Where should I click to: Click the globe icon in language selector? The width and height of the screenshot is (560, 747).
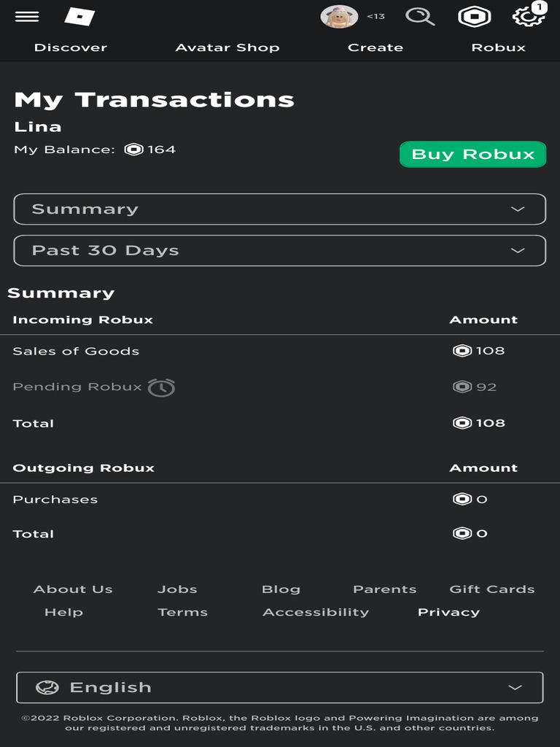point(47,687)
